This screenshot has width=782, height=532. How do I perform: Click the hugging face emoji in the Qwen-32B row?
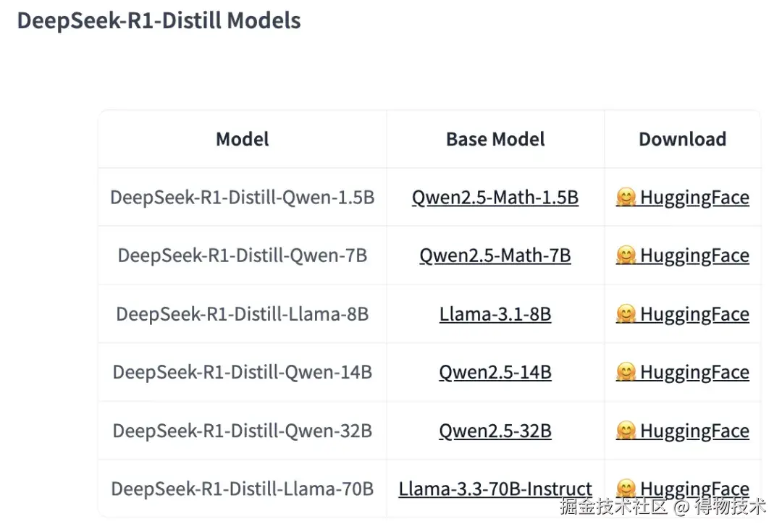click(626, 431)
